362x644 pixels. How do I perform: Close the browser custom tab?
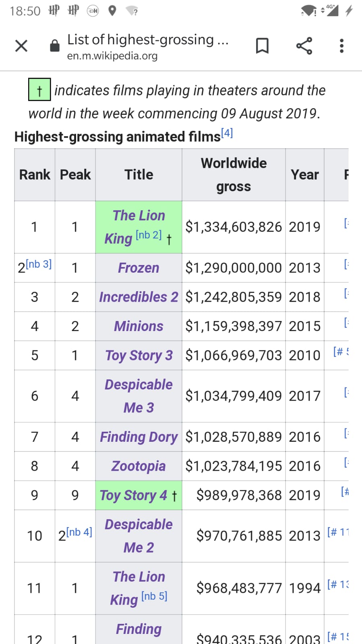click(21, 46)
